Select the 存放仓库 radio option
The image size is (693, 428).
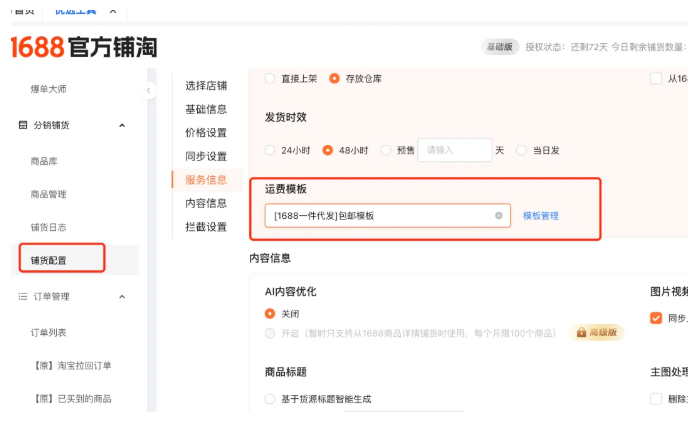tap(335, 79)
